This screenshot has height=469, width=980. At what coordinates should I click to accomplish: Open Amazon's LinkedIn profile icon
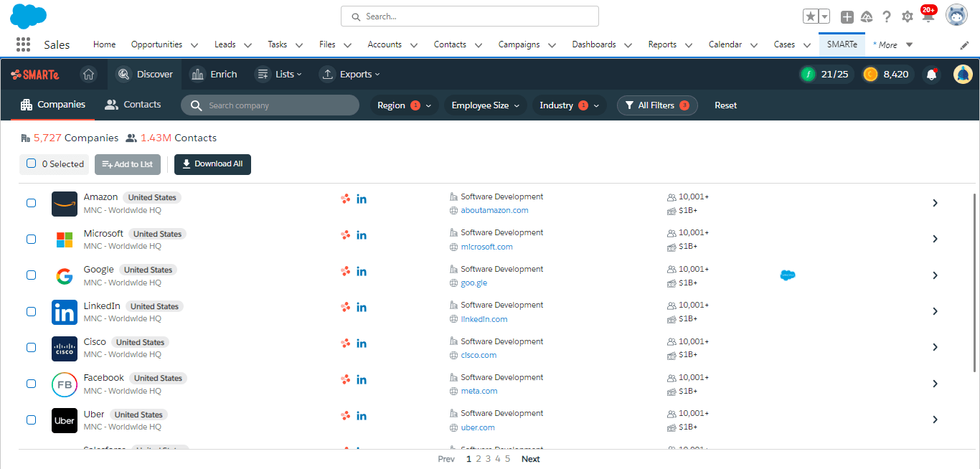(x=362, y=199)
